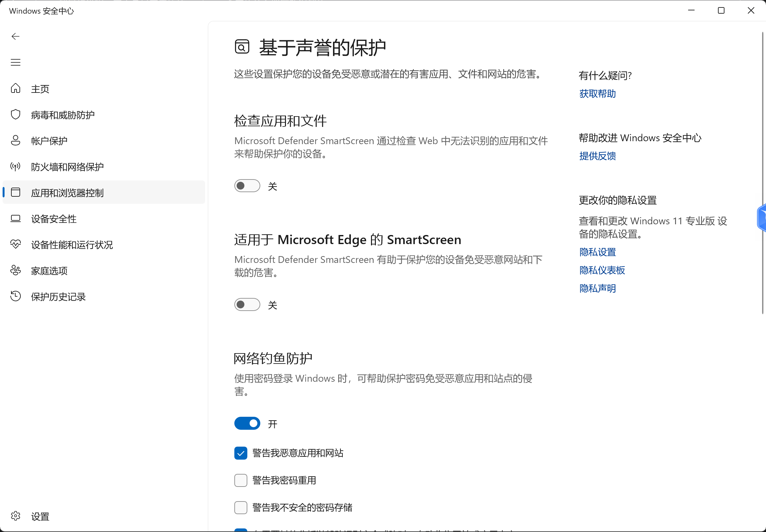Select 病毒和威胁防护 menu item
Viewport: 766px width, 532px height.
104,115
